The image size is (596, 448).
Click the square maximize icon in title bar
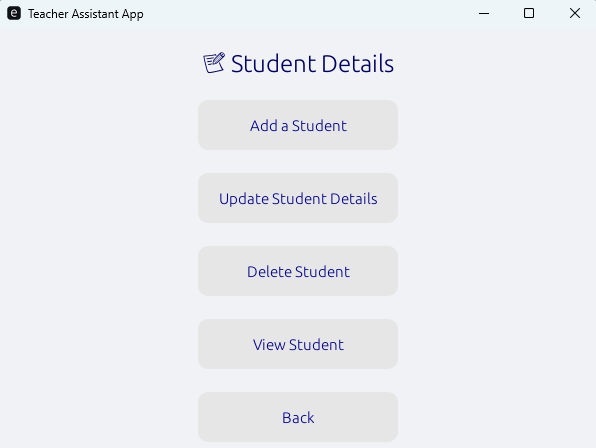point(529,13)
